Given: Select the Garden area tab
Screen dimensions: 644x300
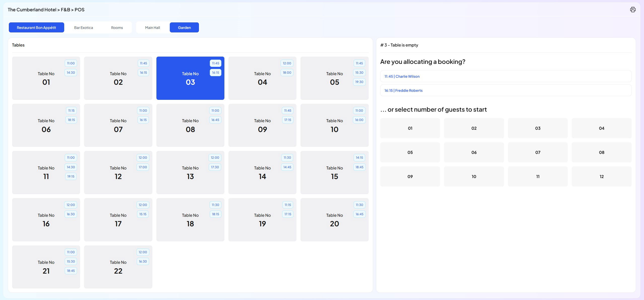Looking at the screenshot, I should (184, 27).
